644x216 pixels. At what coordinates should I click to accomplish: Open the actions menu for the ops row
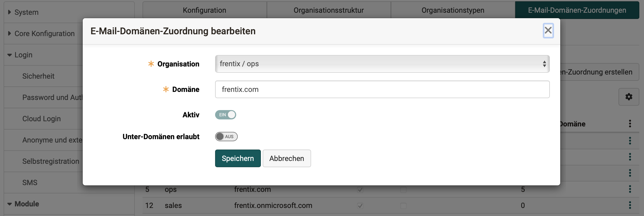(630, 189)
